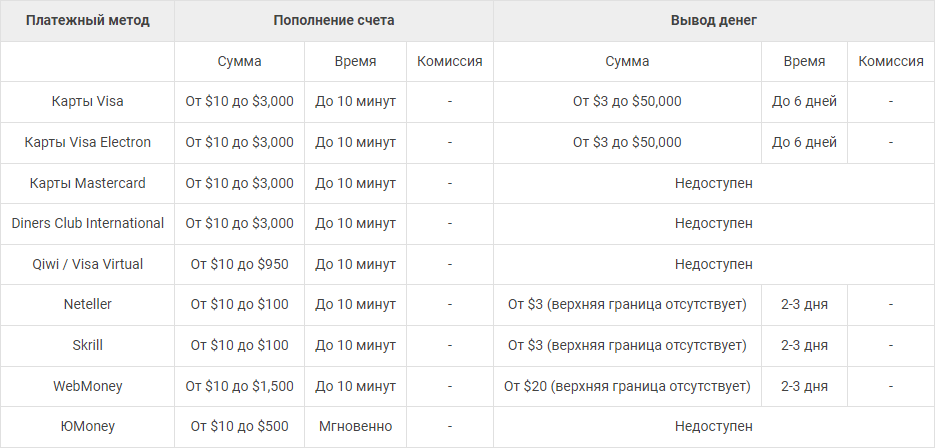Click the От $10 до $500 deposit cell
Screen dimensions: 935x448
pyautogui.click(x=239, y=427)
